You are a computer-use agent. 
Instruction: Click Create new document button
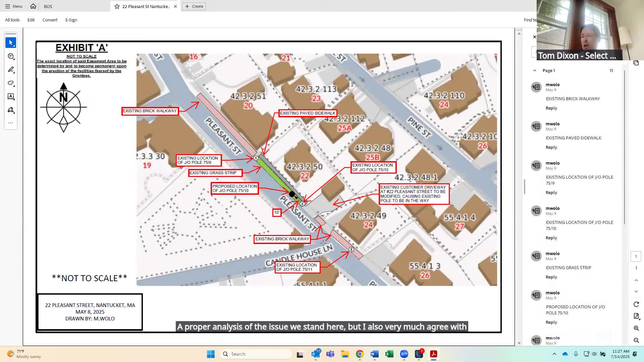[194, 6]
